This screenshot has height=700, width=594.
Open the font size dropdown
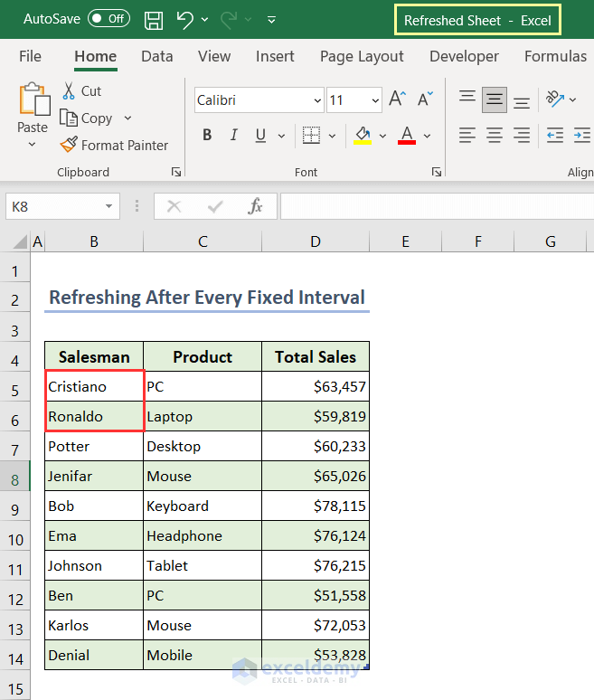[374, 100]
